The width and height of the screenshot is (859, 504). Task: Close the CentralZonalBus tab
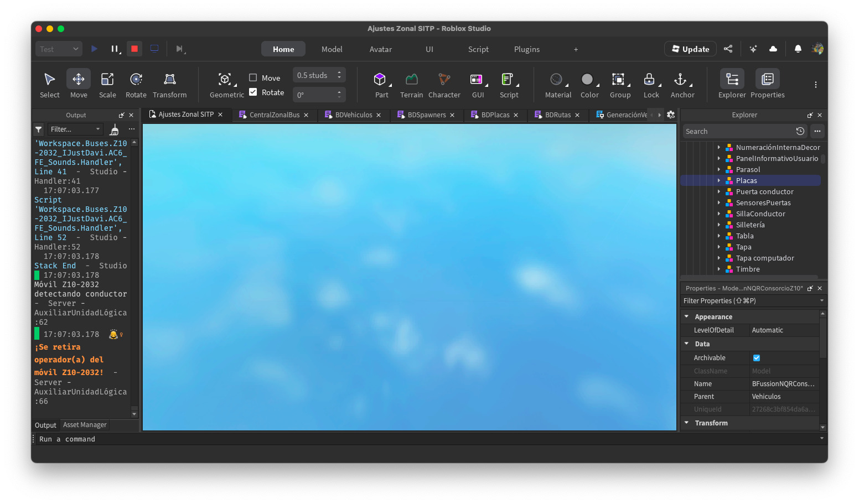306,115
